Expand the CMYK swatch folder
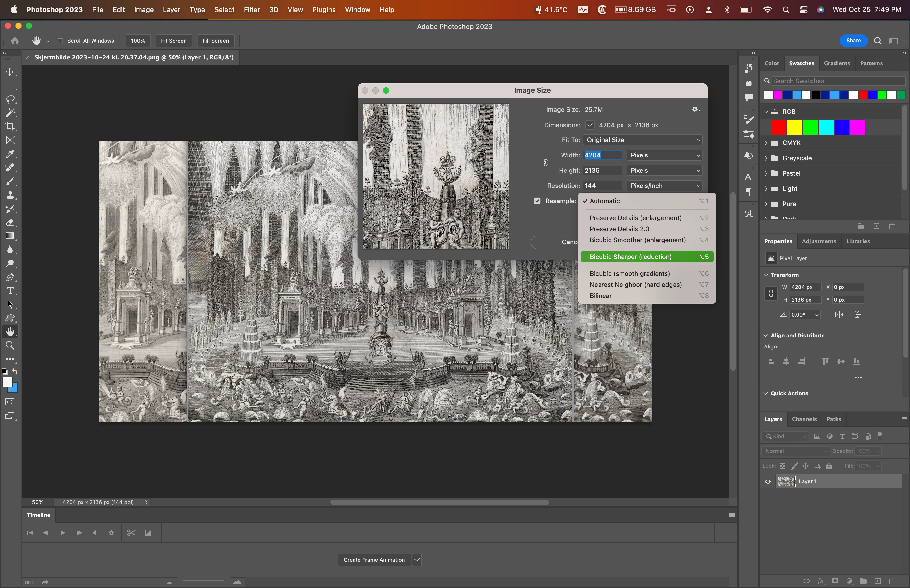The width and height of the screenshot is (910, 588). 766,143
